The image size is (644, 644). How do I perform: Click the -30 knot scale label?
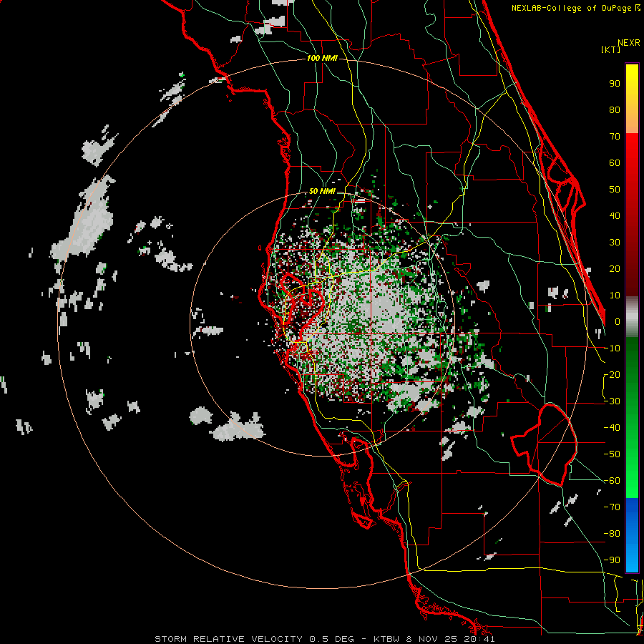point(612,401)
